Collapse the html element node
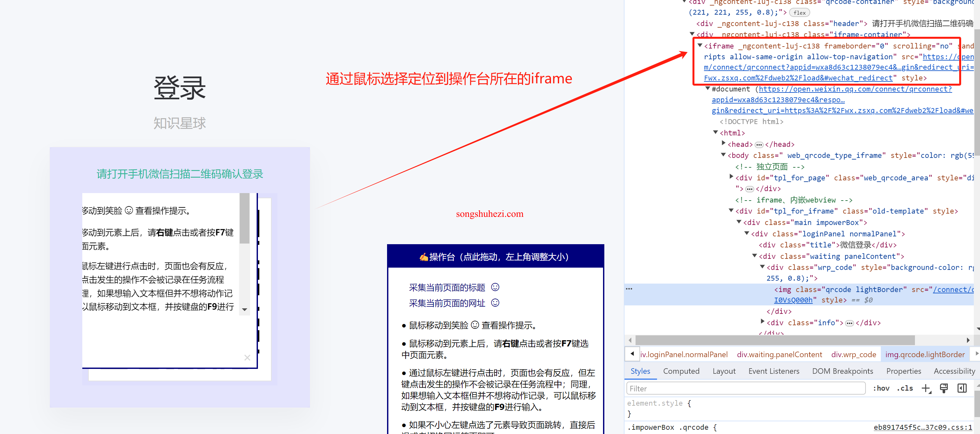This screenshot has width=980, height=434. tap(715, 132)
